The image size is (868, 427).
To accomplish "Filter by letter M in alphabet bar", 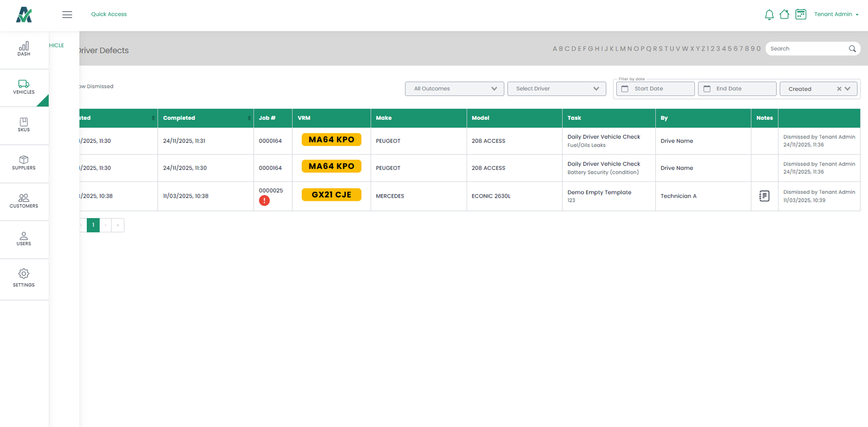I will 623,49.
